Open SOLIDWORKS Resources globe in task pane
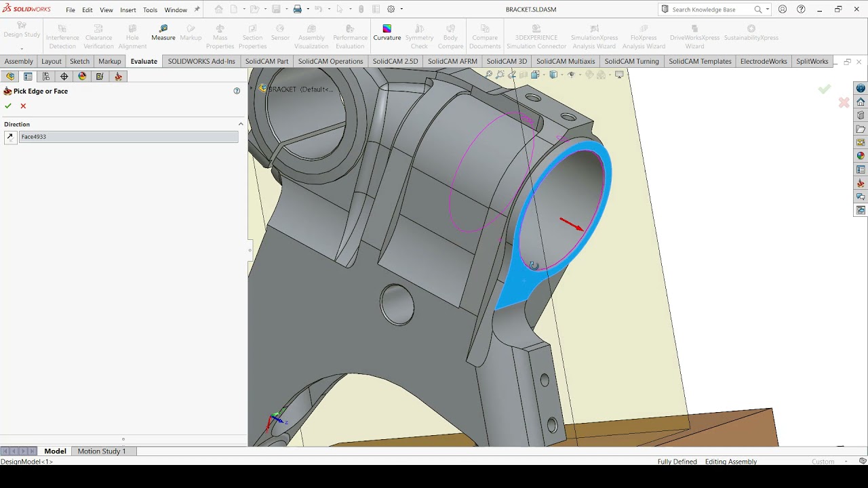 pos(861,88)
